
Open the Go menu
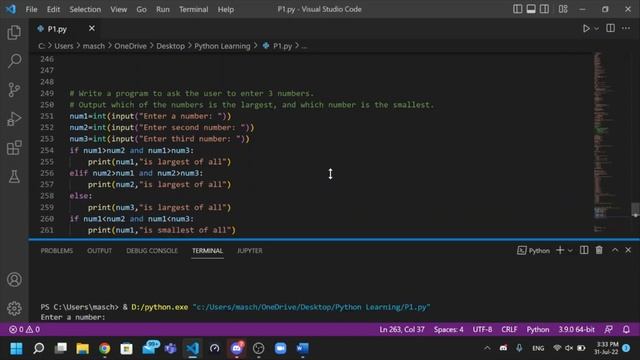coord(141,9)
